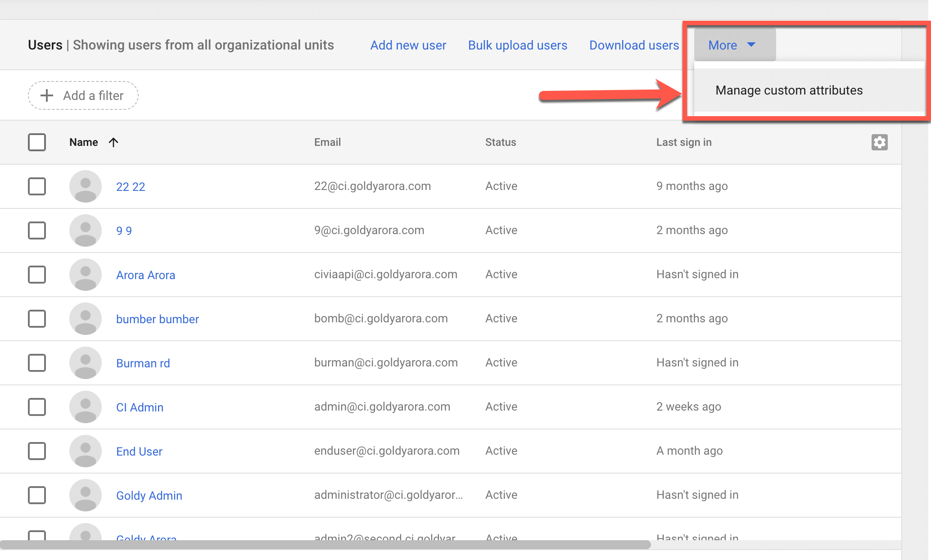This screenshot has height=560, width=931.
Task: Open Bulk upload users page
Action: tap(517, 45)
